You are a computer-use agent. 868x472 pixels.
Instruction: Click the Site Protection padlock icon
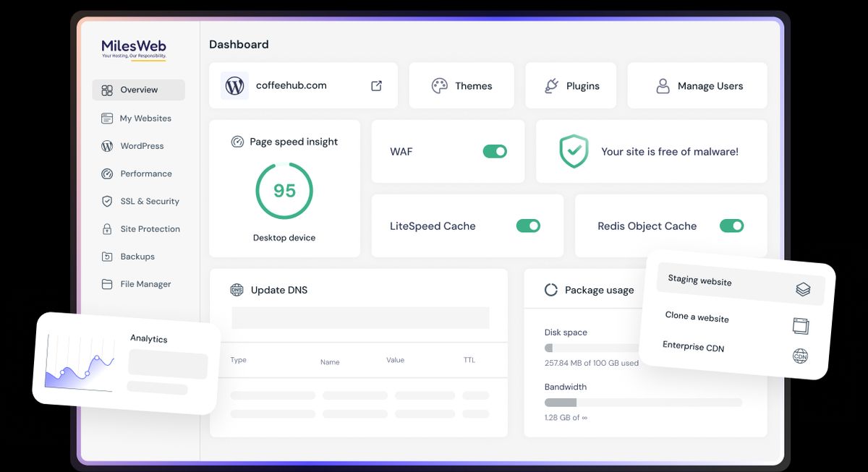tap(107, 229)
